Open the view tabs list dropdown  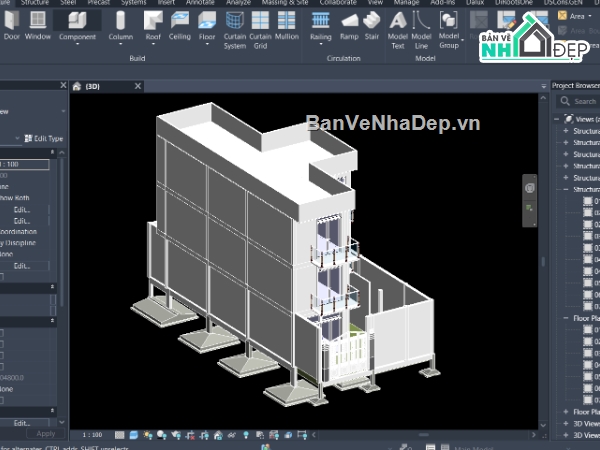click(543, 86)
